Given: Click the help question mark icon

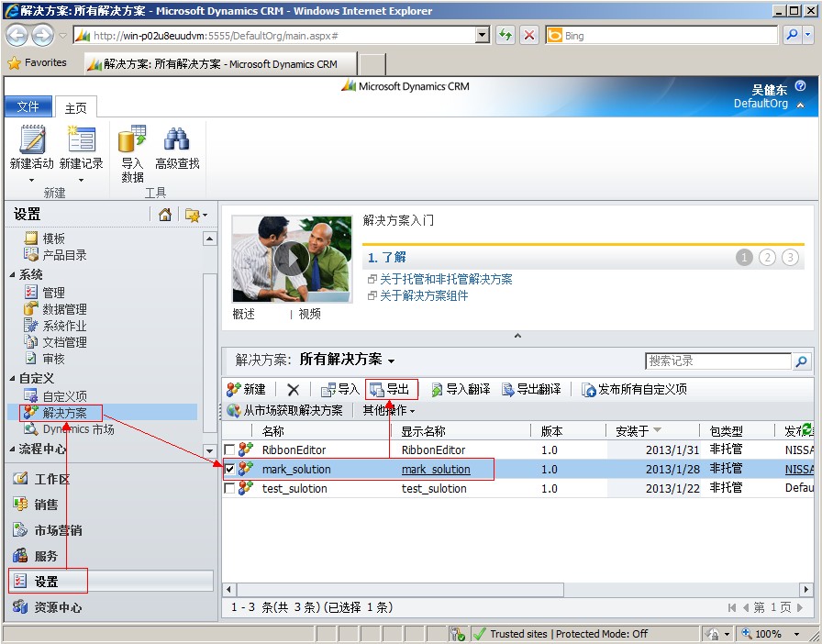Looking at the screenshot, I should point(800,86).
